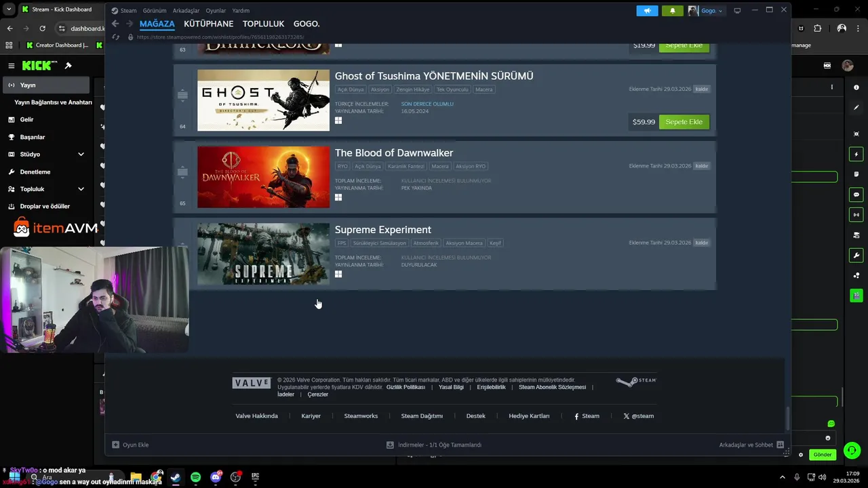The height and width of the screenshot is (488, 868).
Task: Go forward in Steam navigation
Action: tap(130, 24)
